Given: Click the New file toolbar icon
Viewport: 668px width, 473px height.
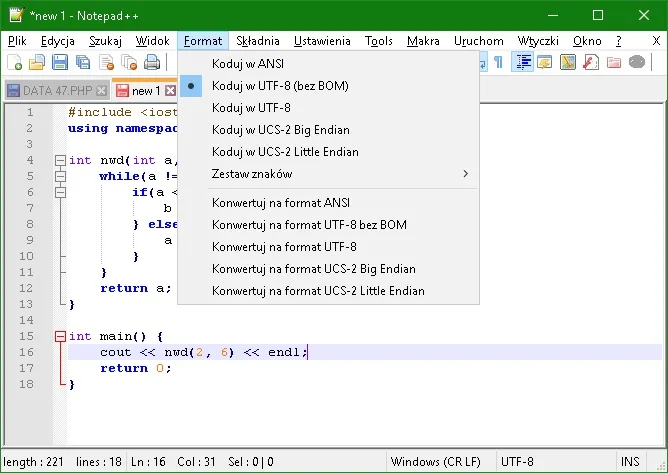Looking at the screenshot, I should [x=14, y=63].
